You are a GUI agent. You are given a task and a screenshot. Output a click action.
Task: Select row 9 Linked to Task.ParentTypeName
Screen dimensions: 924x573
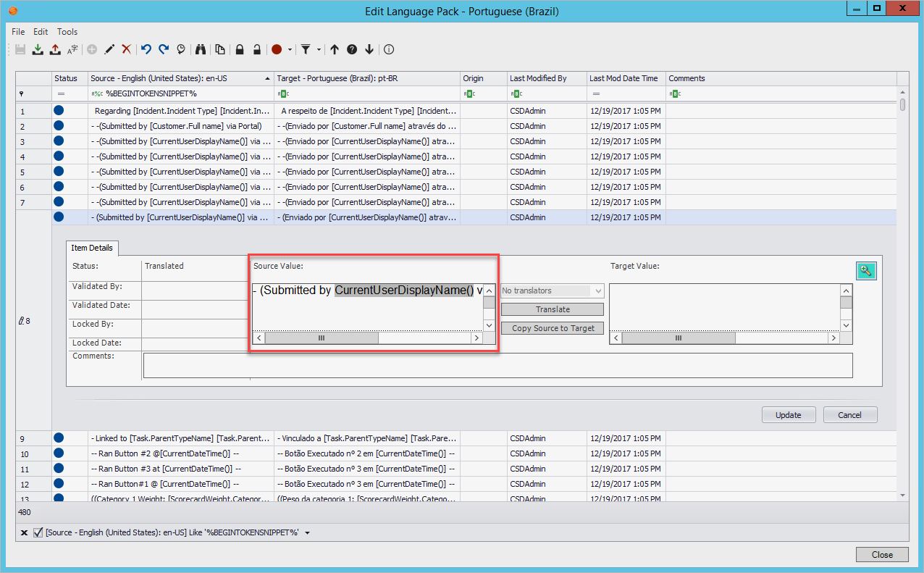pos(181,438)
